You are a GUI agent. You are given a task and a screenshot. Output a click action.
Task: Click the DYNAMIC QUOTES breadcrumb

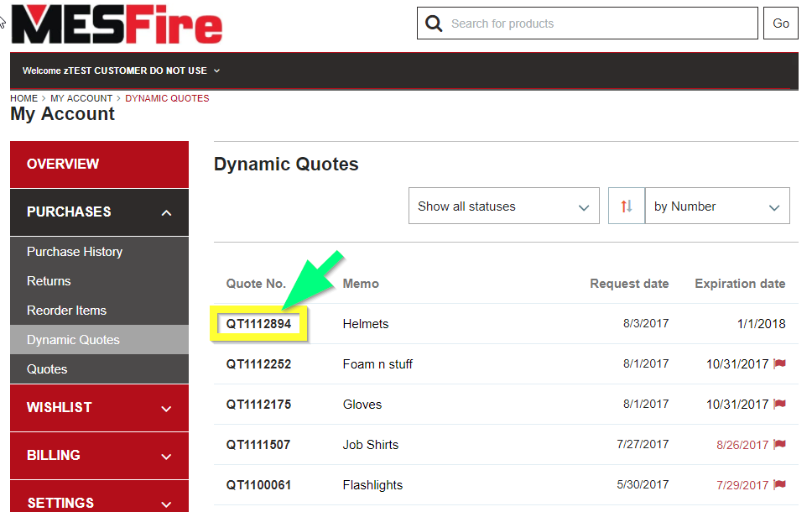167,98
